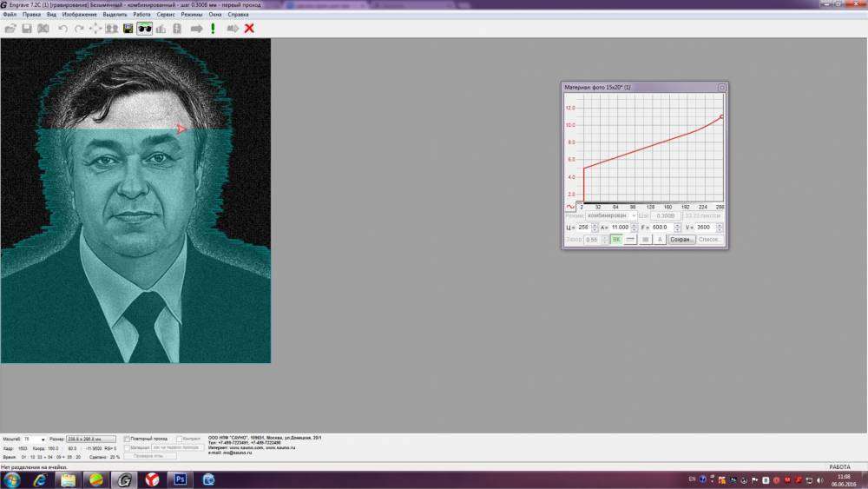This screenshot has width=868, height=489.
Task: Click the undo arrow icon
Action: pos(62,29)
